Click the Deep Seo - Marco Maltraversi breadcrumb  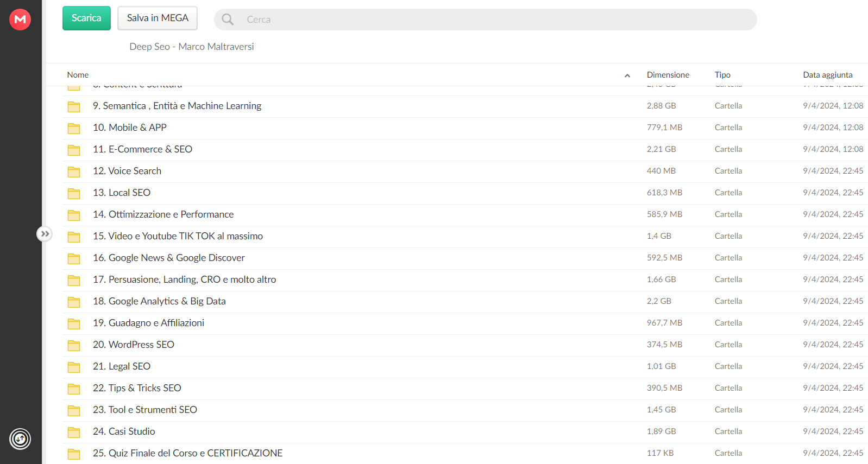point(192,47)
